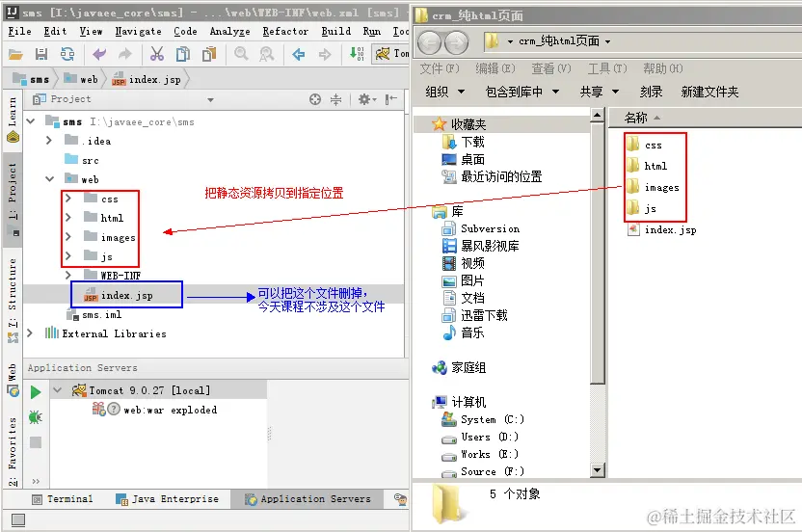This screenshot has height=532, width=802.
Task: Click the Synchronize refresh toolbar icon
Action: click(x=67, y=54)
